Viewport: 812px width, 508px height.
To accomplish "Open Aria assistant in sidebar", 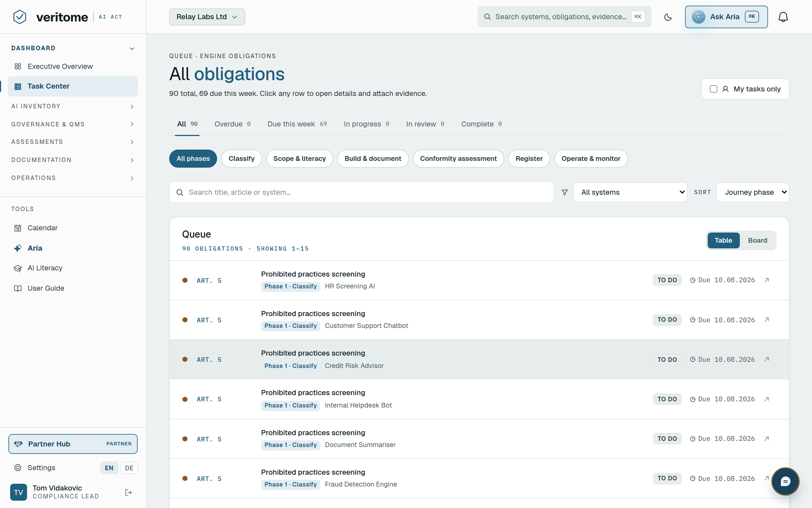I will click(x=73, y=248).
